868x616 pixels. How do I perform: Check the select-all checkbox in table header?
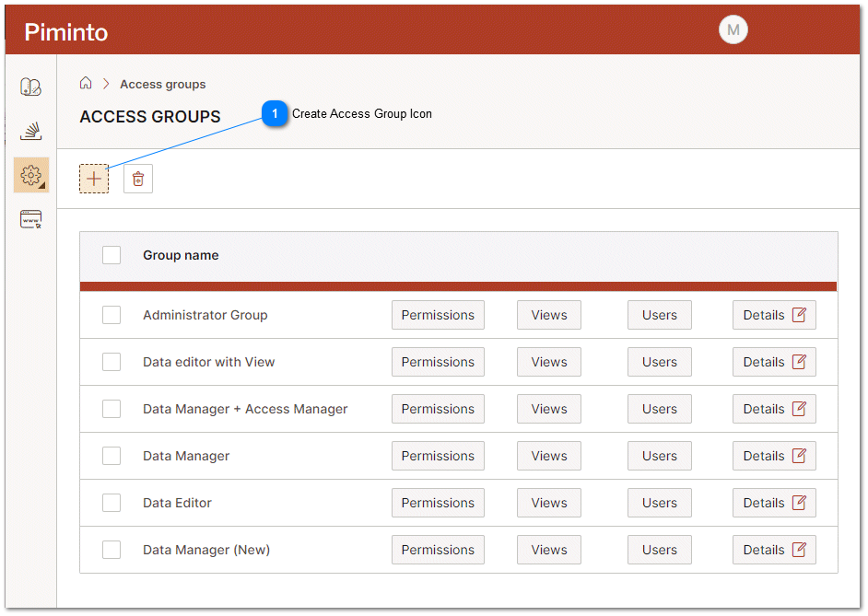coord(111,255)
